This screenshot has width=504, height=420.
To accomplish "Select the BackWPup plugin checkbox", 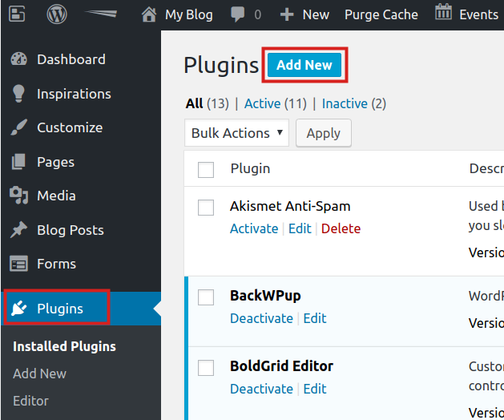I will coord(206,297).
